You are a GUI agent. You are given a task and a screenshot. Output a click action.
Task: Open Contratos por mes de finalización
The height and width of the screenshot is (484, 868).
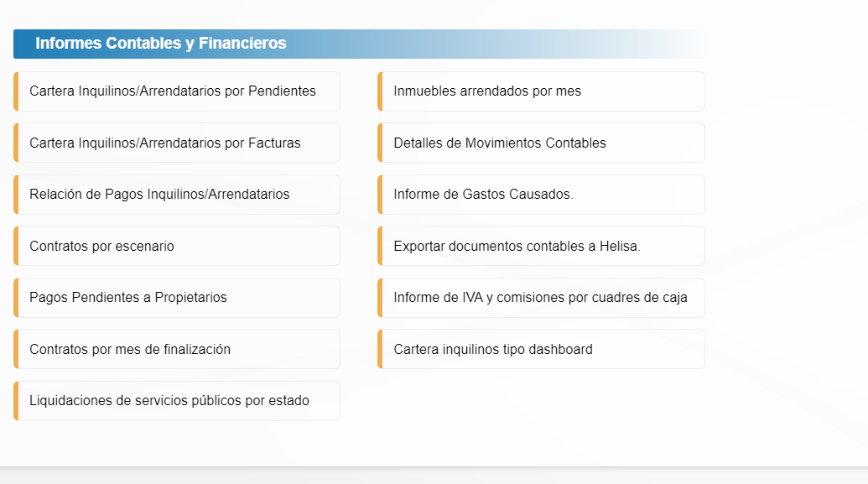tap(130, 349)
